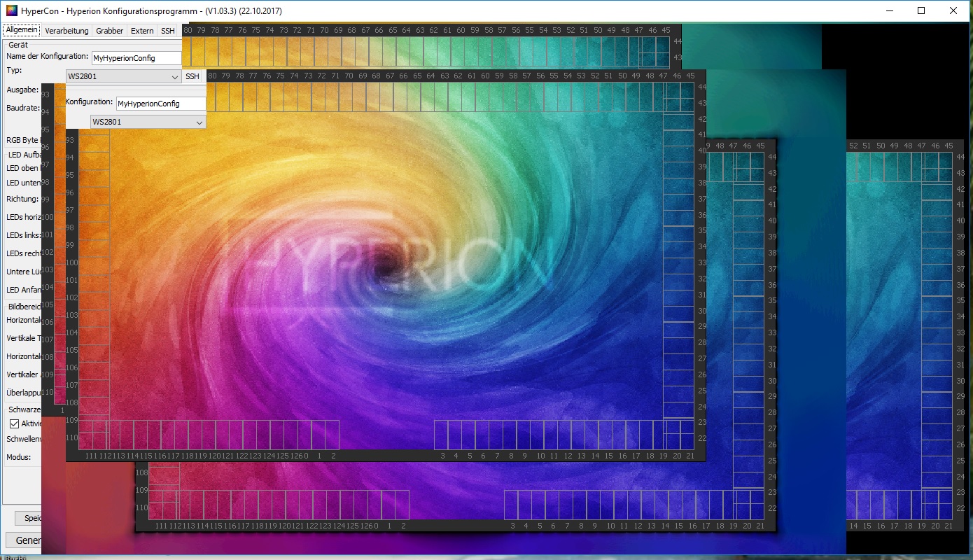The image size is (973, 560).
Task: Click the 'Modus:' label
Action: pos(18,457)
